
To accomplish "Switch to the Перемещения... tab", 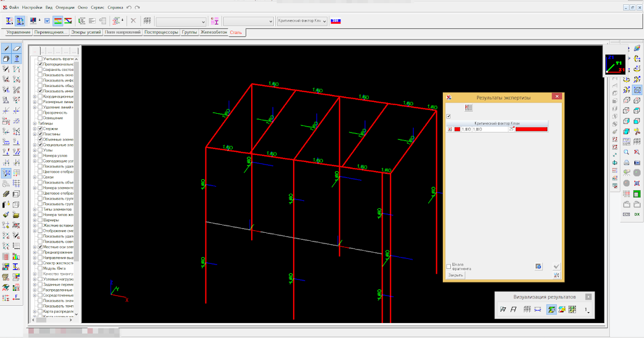I will pos(51,33).
